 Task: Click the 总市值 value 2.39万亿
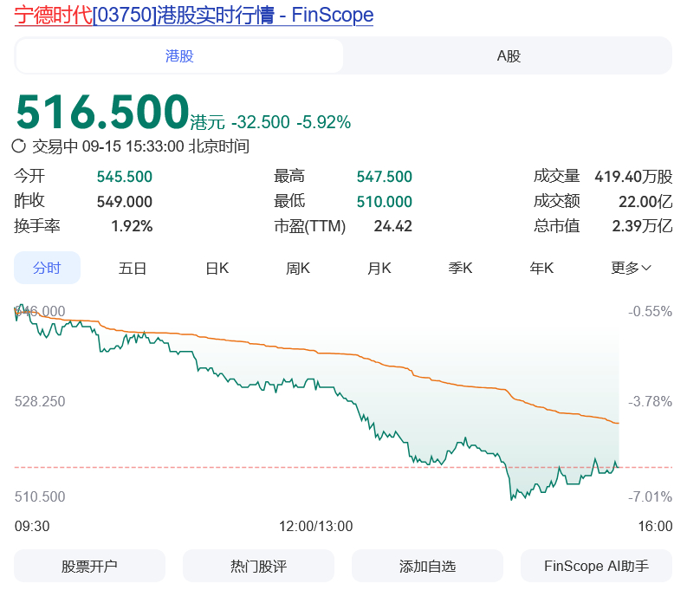point(641,226)
